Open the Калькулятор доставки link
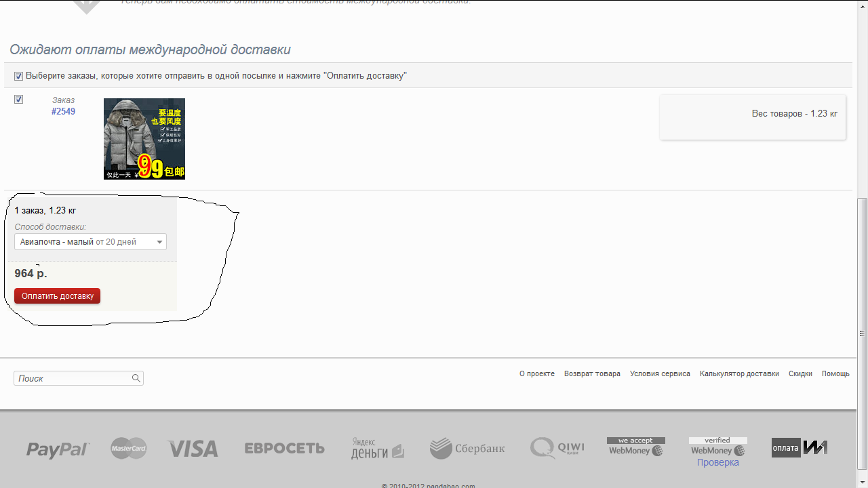The height and width of the screenshot is (488, 868). coord(739,373)
